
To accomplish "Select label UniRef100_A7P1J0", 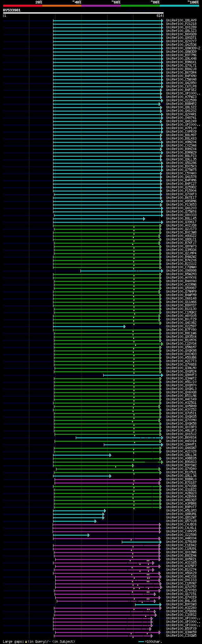I will [x=181, y=128].
